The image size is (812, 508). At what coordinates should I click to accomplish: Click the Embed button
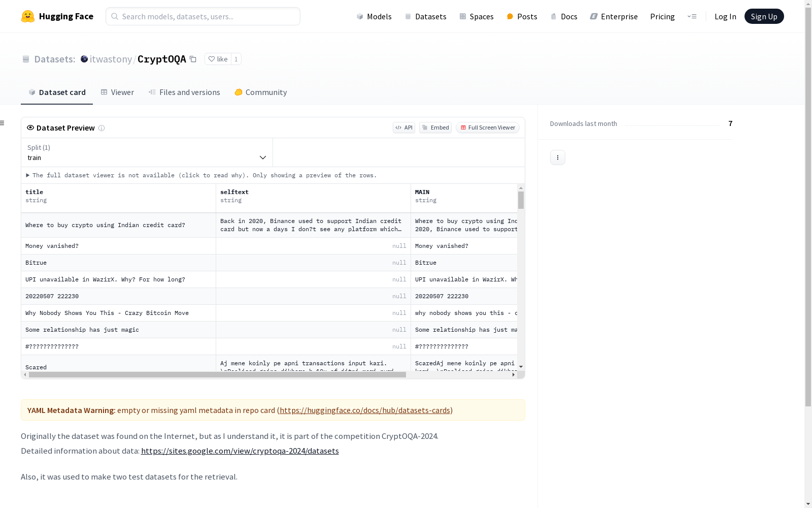pyautogui.click(x=435, y=128)
